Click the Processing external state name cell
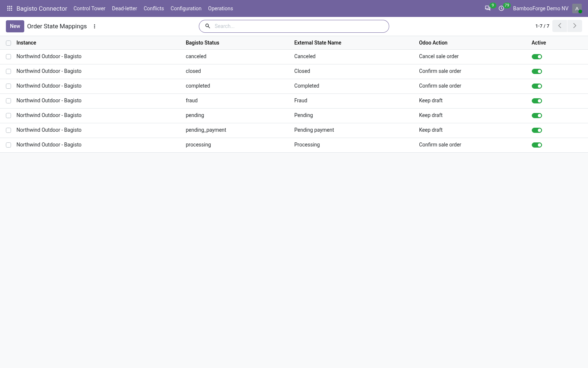This screenshot has height=368, width=588. click(x=307, y=145)
